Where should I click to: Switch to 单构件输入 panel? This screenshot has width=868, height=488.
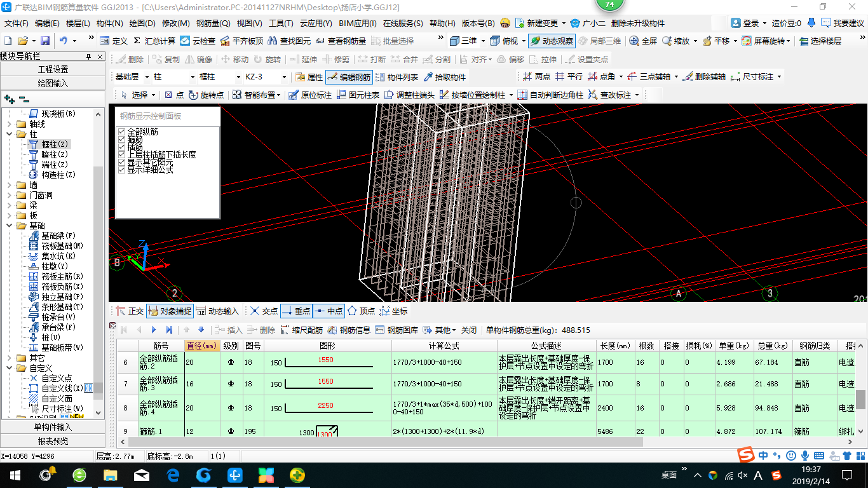[x=53, y=427]
